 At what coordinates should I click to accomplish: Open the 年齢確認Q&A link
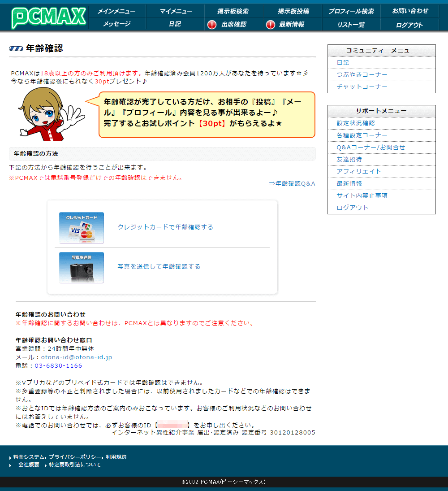click(292, 183)
